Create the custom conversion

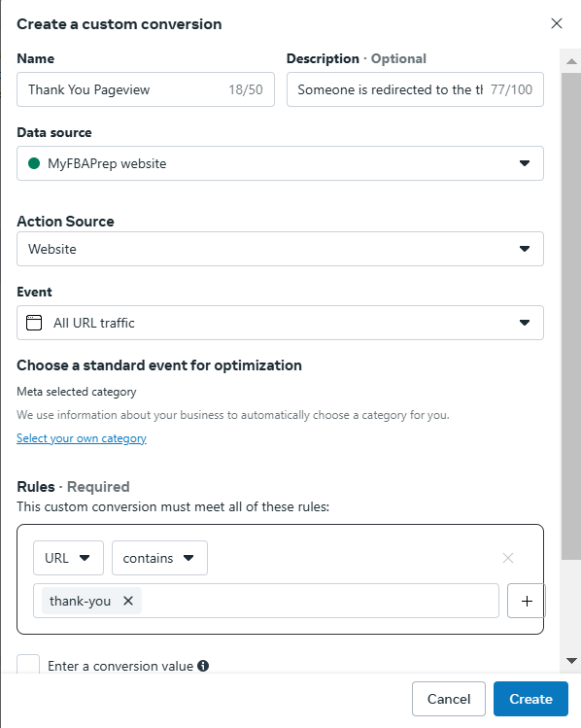(x=530, y=699)
